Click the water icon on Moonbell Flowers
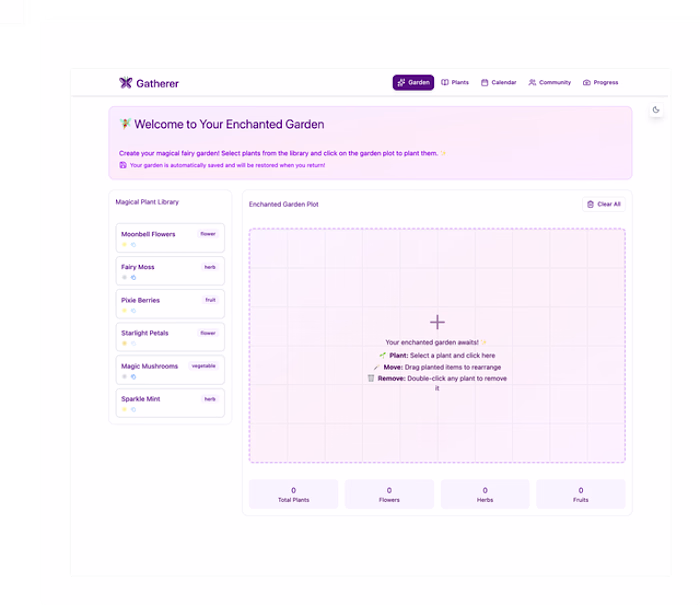This screenshot has height=605, width=700. pyautogui.click(x=133, y=245)
